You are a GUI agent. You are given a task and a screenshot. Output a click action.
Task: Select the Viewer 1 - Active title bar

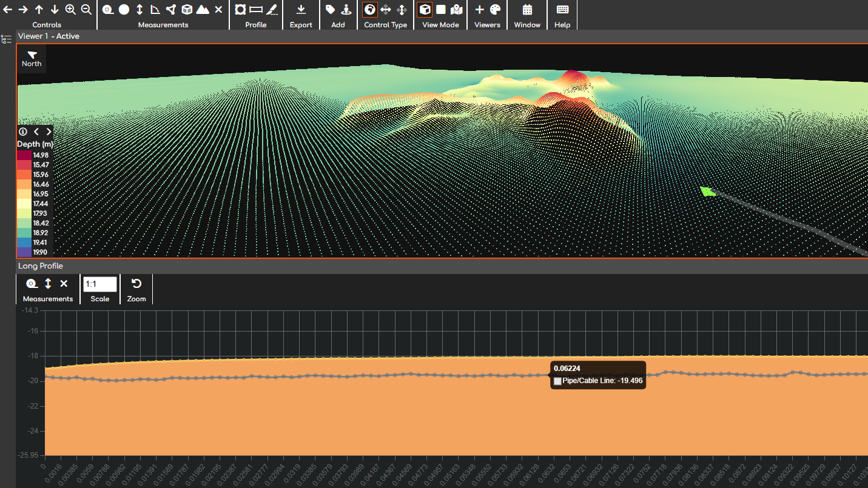49,36
